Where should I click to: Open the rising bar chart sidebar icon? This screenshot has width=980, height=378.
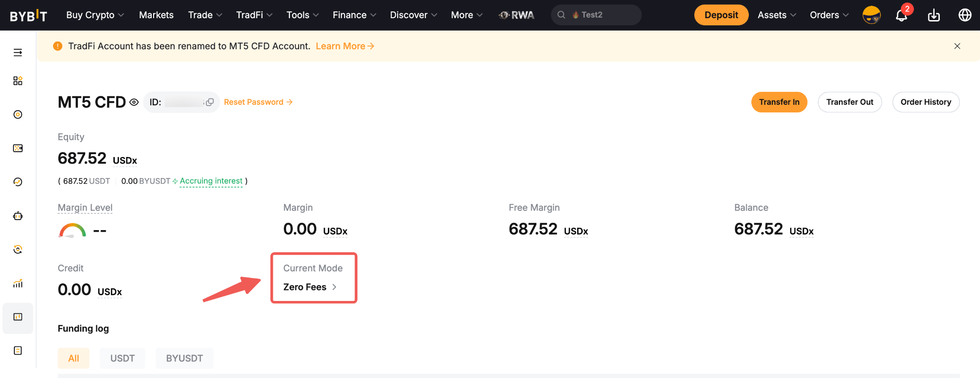click(18, 283)
